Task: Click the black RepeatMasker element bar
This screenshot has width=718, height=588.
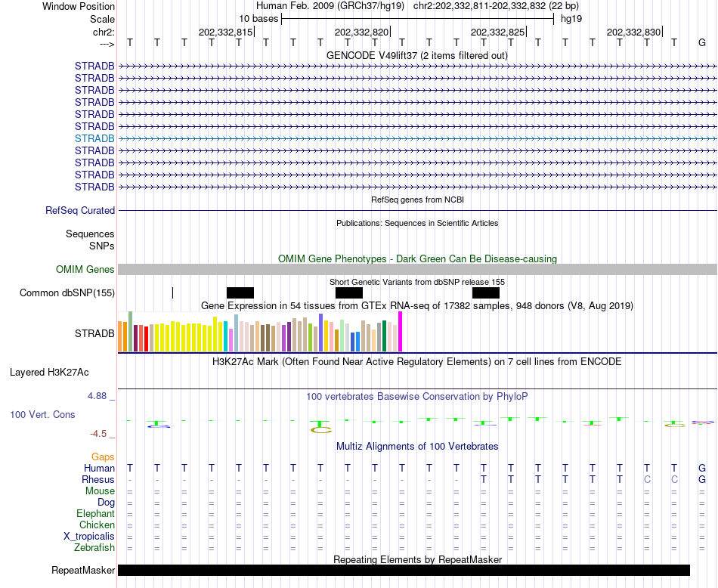Action: [x=404, y=570]
